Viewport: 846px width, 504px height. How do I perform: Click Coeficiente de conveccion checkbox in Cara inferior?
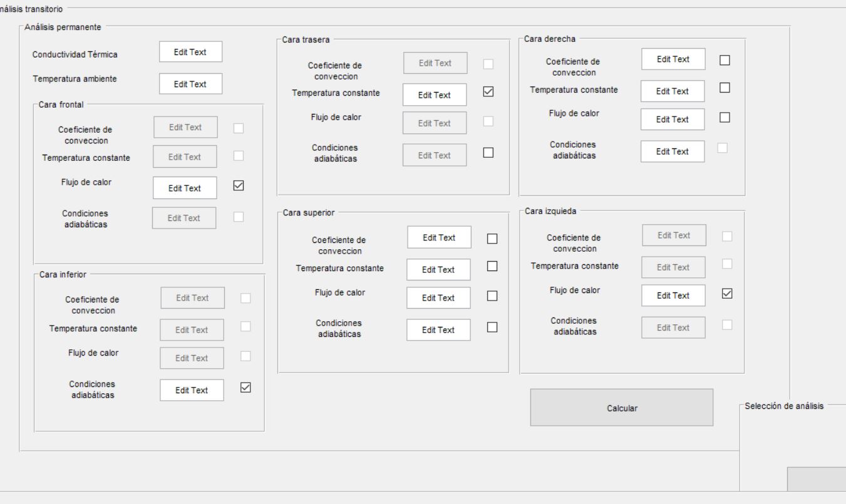(245, 299)
